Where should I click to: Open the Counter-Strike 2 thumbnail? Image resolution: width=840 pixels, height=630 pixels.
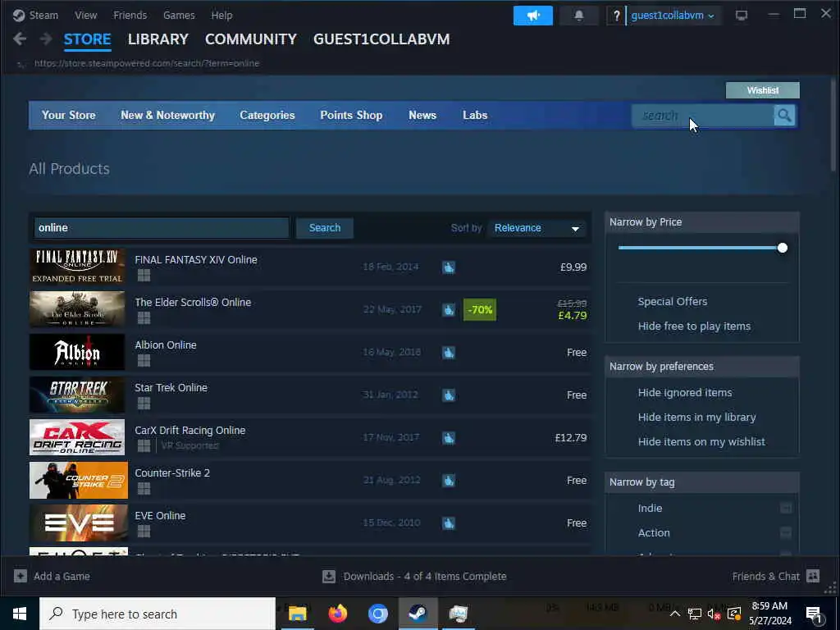[79, 480]
